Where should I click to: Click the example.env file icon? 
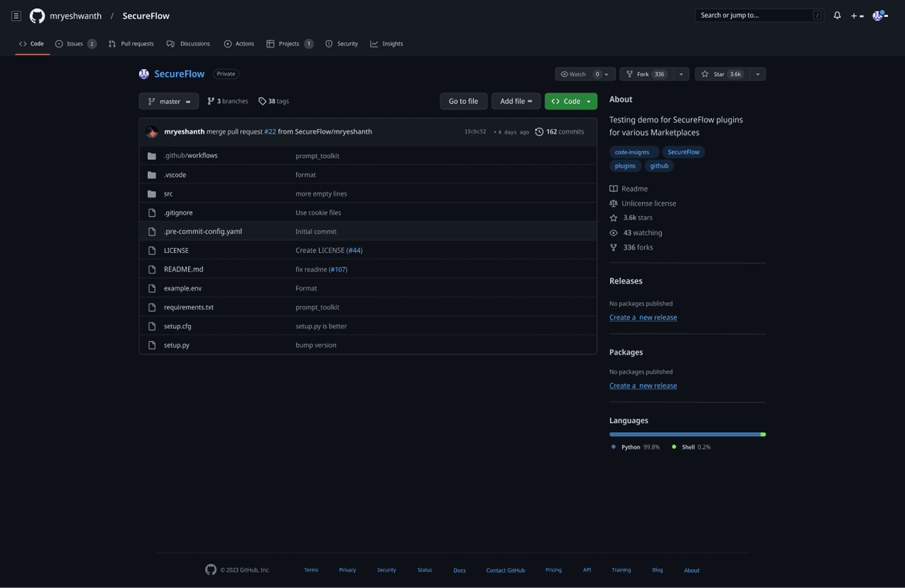(x=152, y=288)
